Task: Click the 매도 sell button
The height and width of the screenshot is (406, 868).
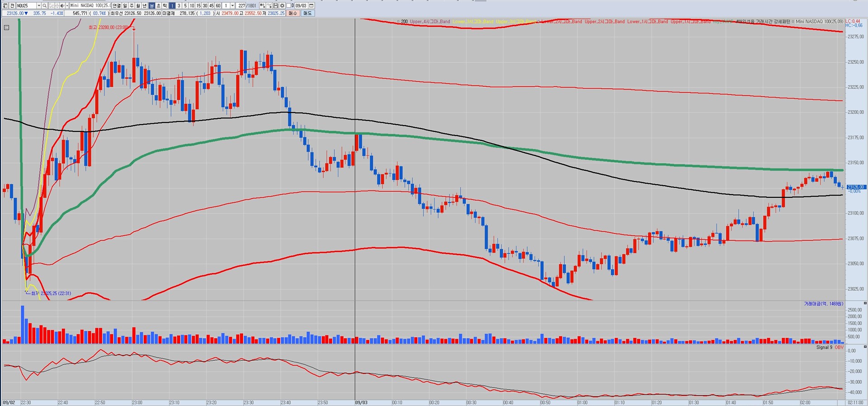Action: 307,14
